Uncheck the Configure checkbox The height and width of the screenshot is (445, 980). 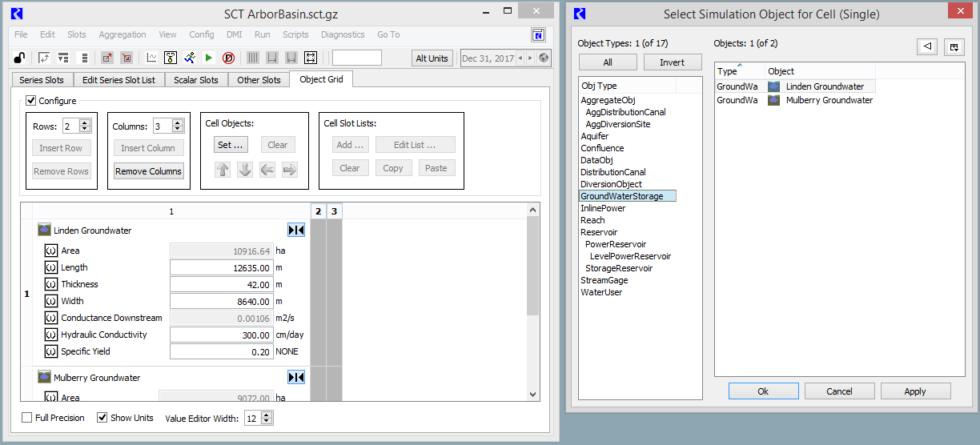click(31, 101)
